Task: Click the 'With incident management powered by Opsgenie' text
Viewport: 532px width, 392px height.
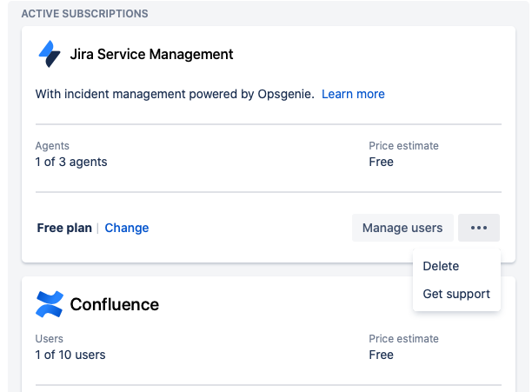Action: pos(175,94)
